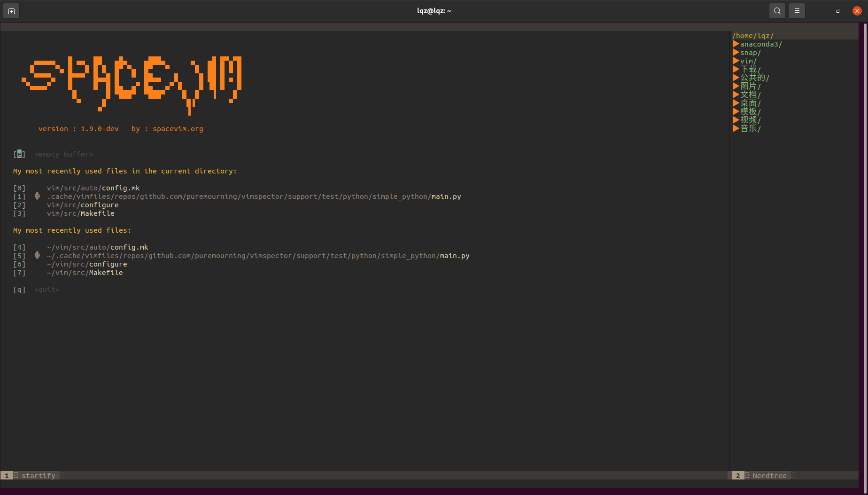Image resolution: width=868 pixels, height=495 pixels.
Task: Click the [4] index marker
Action: pyautogui.click(x=19, y=247)
